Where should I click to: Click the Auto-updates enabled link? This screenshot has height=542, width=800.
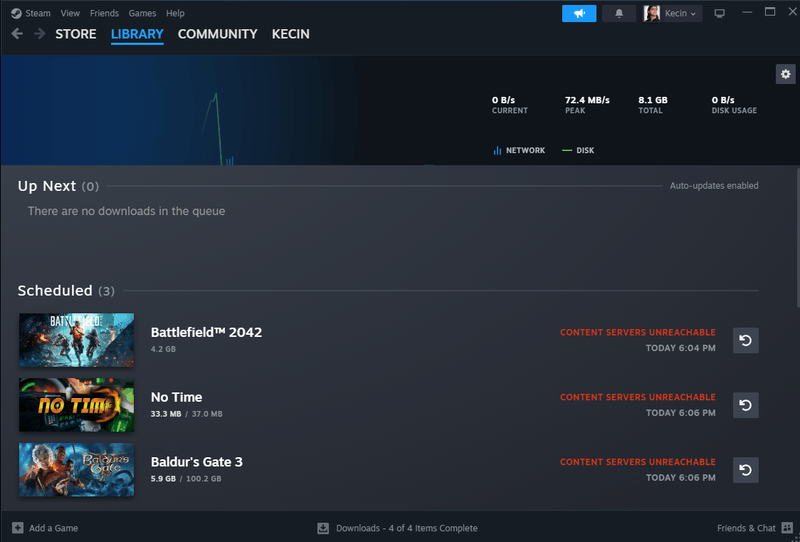714,186
